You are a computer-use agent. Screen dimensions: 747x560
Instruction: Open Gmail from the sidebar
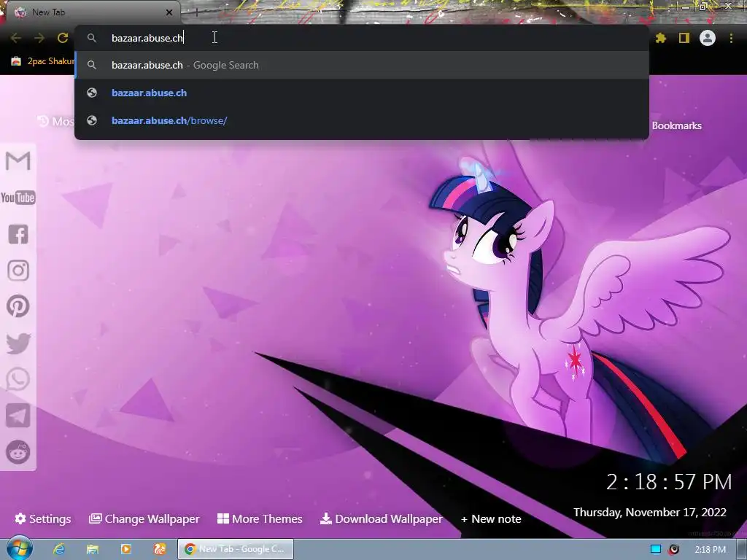point(18,161)
